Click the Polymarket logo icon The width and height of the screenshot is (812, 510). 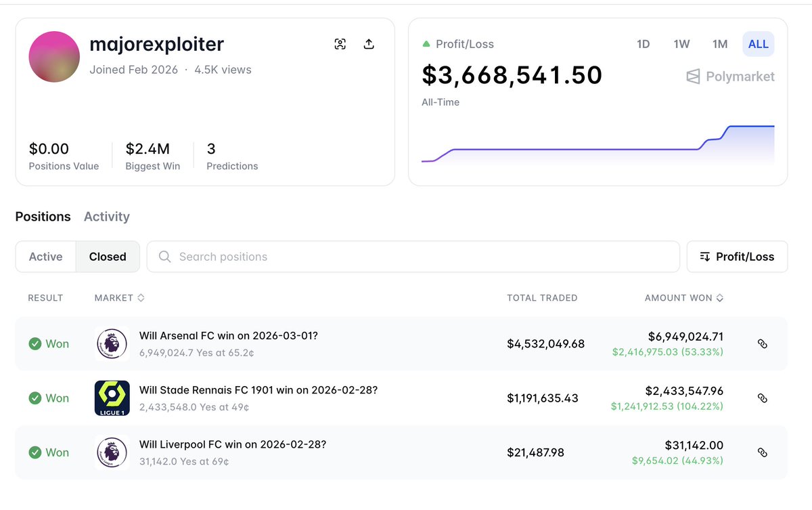click(692, 77)
